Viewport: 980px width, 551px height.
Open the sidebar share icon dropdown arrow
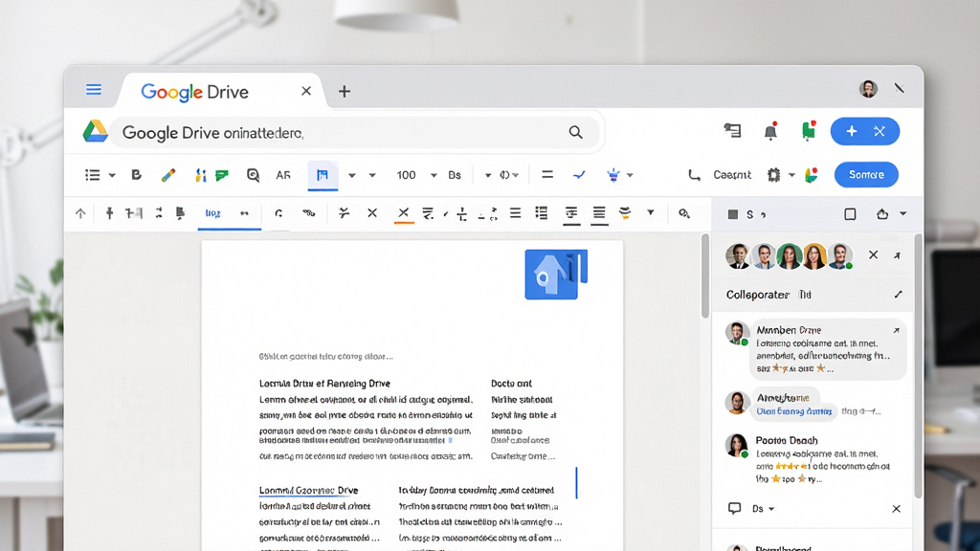(x=903, y=213)
